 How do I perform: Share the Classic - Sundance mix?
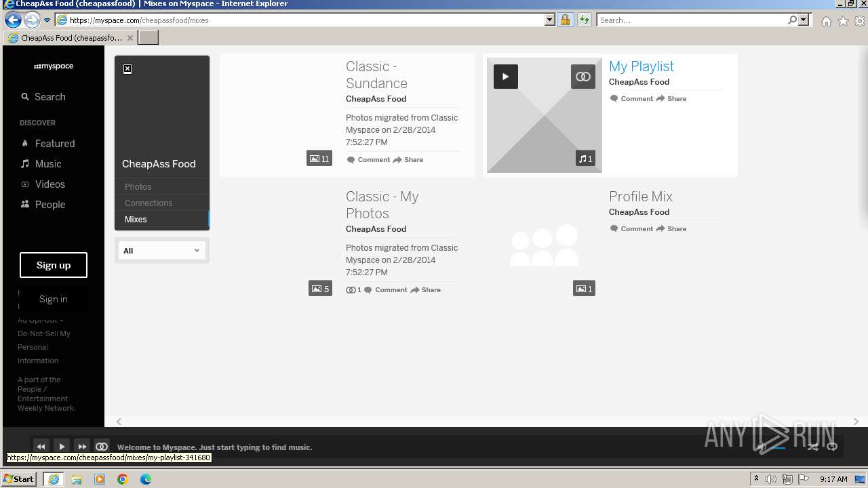pos(408,160)
